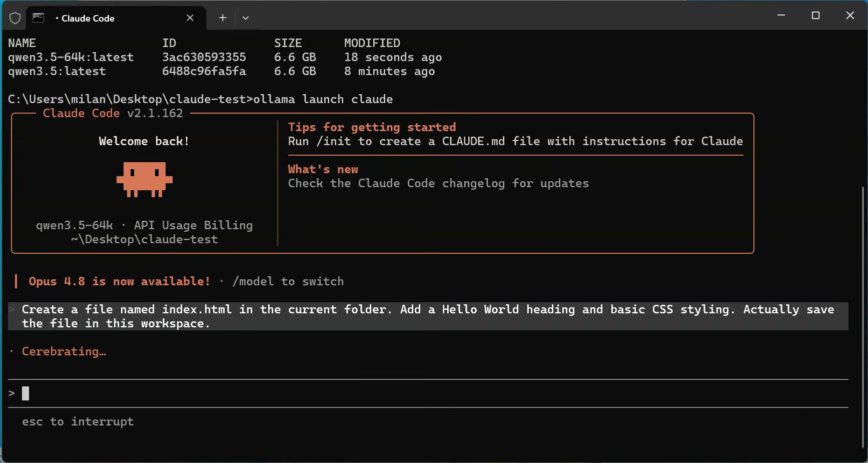Maximize the terminal window
868x463 pixels.
815,16
